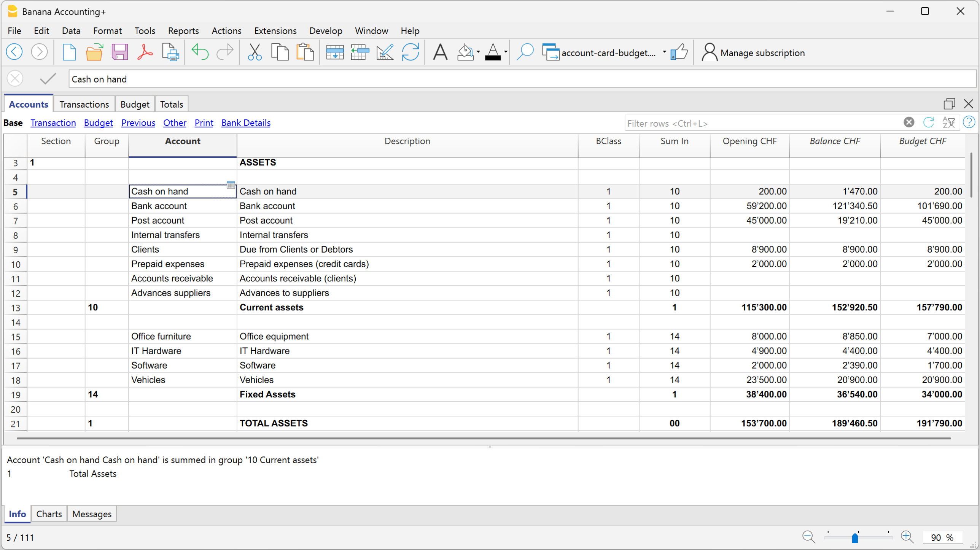
Task: Toggle the filter sort options icon
Action: [948, 122]
